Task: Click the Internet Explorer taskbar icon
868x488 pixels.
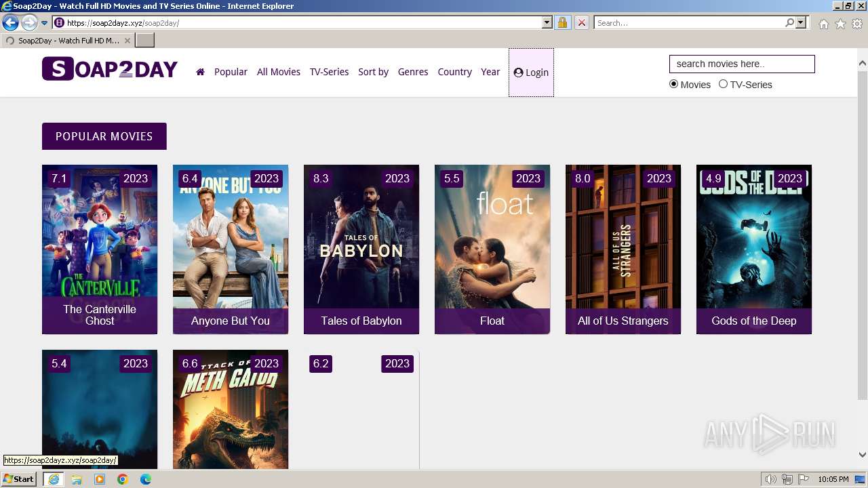Action: tap(53, 479)
